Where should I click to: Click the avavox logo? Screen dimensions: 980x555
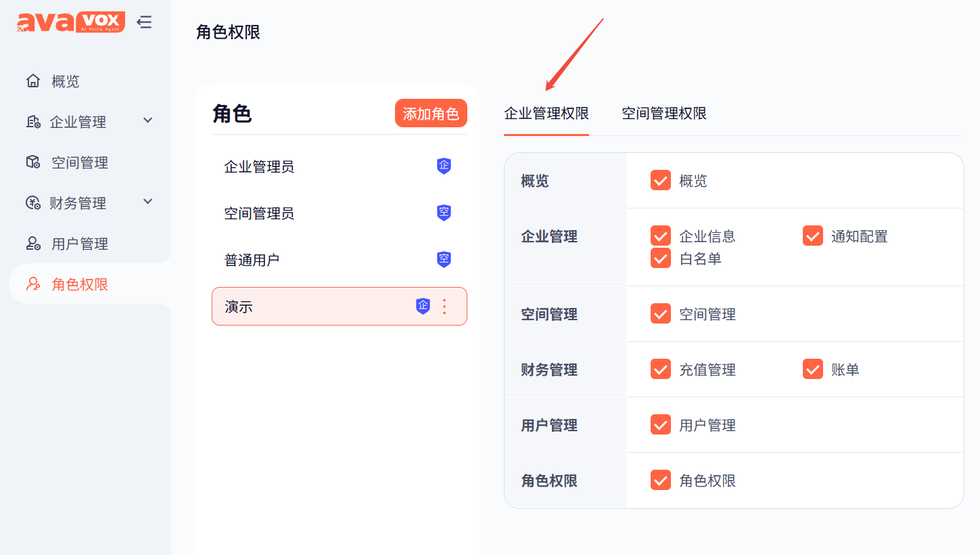[x=71, y=22]
